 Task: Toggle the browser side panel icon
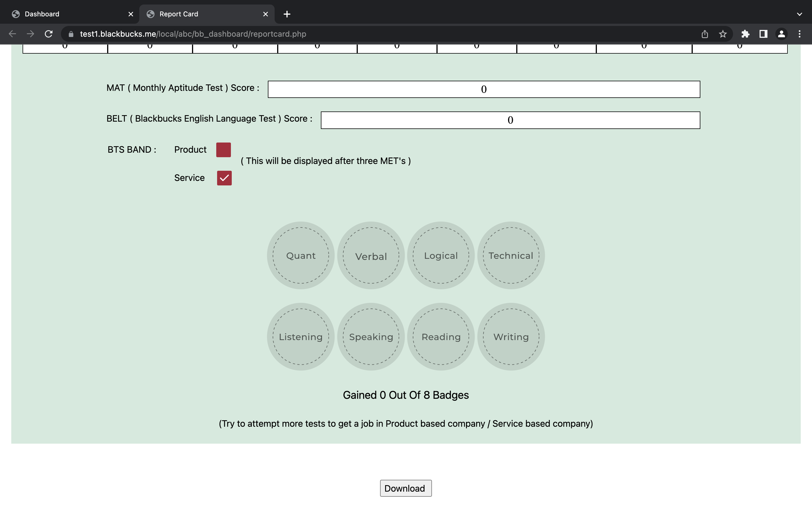click(x=763, y=34)
